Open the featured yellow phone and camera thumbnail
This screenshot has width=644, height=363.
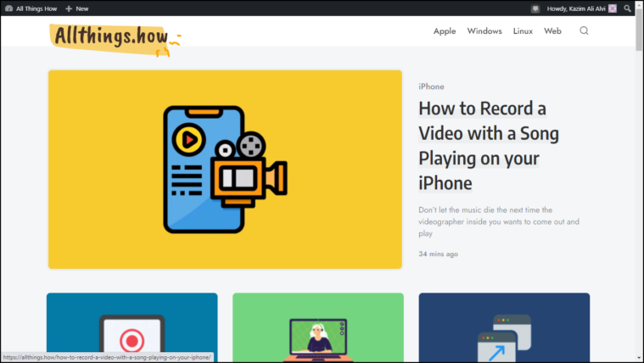225,169
